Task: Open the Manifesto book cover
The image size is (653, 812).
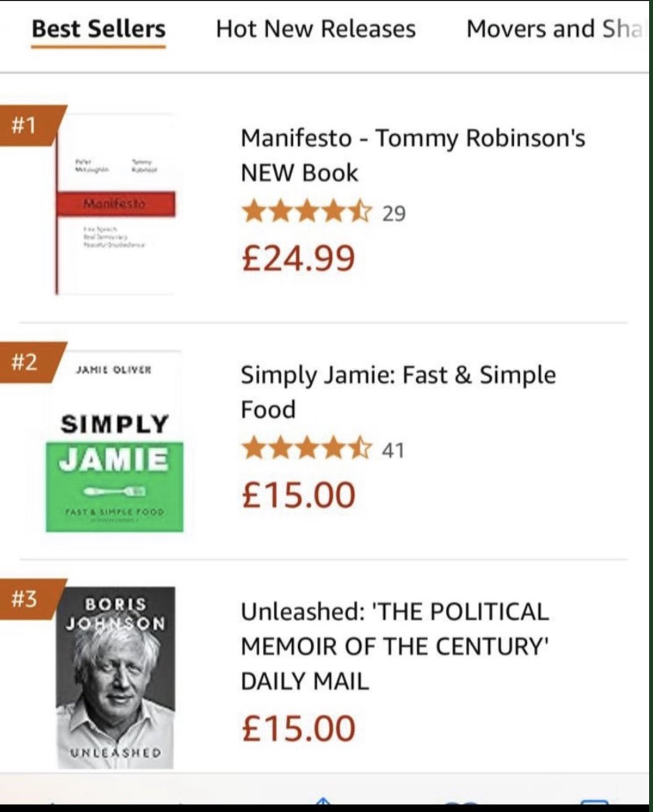Action: click(x=115, y=203)
